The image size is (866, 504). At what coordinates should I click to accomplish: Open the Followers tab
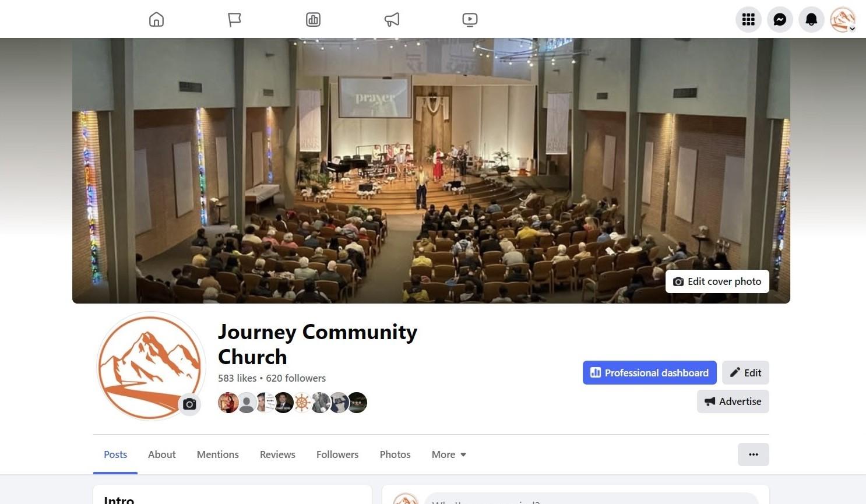pos(337,454)
